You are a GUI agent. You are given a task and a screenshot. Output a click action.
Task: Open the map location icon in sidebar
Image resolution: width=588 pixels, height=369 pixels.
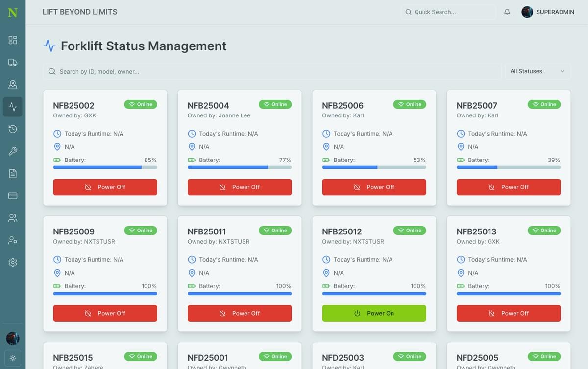click(x=13, y=85)
